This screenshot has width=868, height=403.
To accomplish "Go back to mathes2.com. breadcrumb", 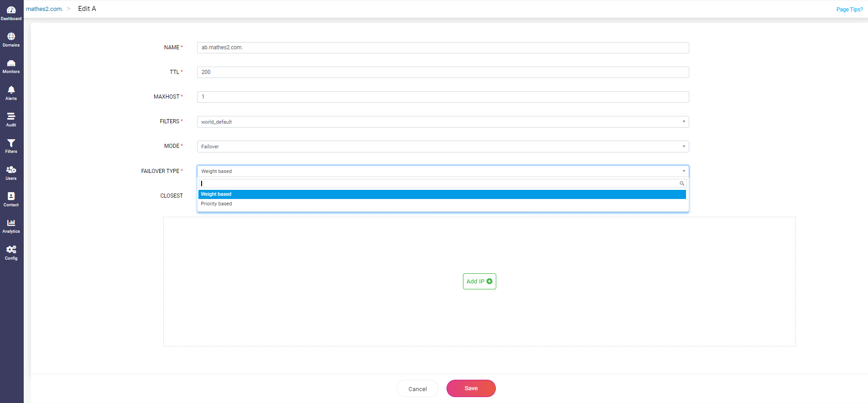I will tap(44, 9).
